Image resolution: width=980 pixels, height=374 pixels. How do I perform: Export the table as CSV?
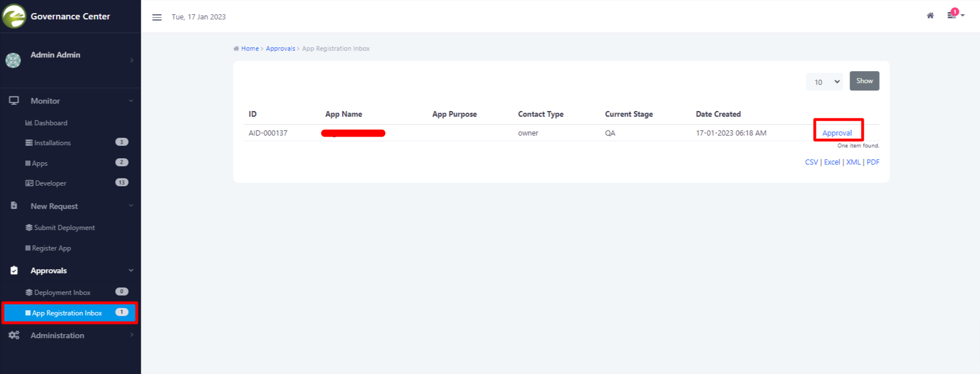[x=811, y=162]
